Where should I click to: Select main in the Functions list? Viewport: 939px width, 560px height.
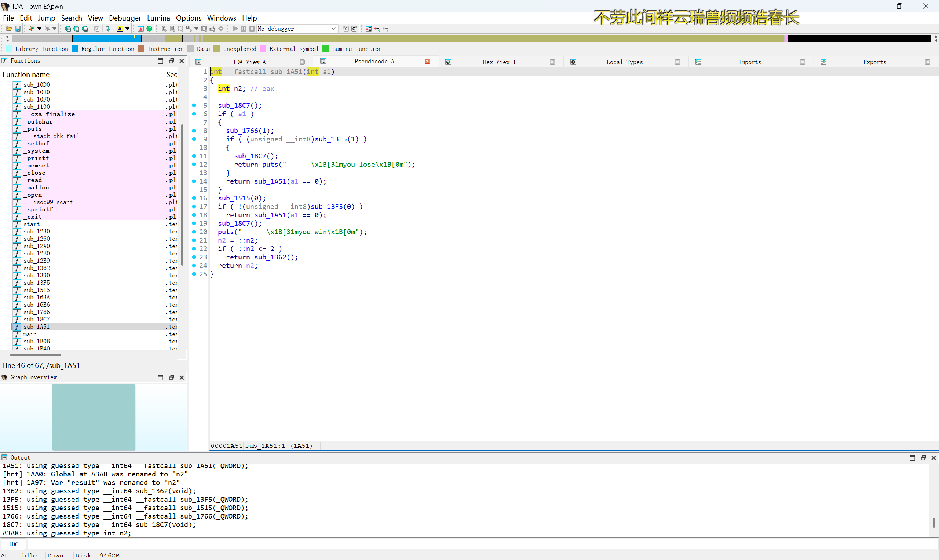30,334
